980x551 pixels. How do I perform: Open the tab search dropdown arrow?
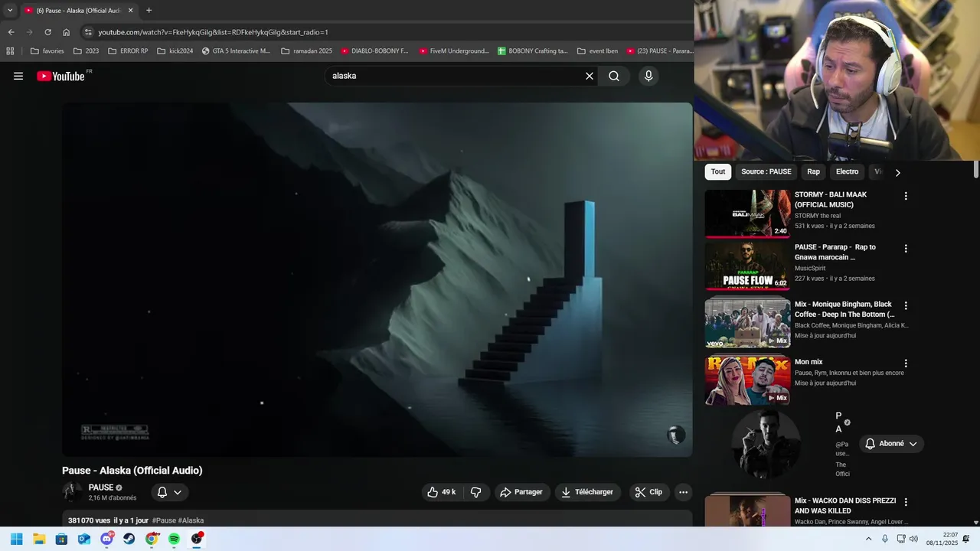(10, 11)
